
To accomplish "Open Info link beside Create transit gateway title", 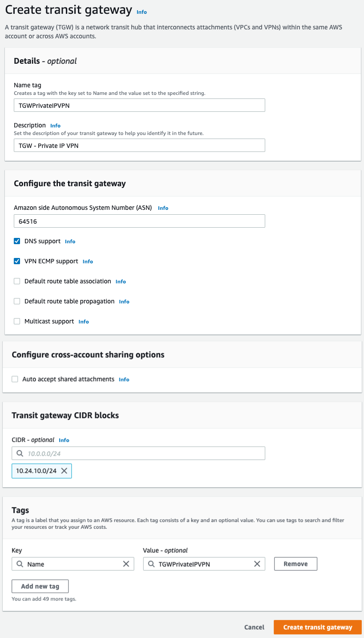I will click(142, 12).
